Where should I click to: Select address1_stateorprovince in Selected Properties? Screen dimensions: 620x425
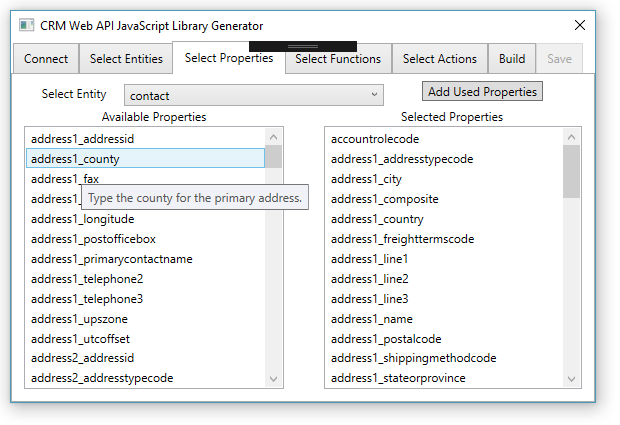444,378
